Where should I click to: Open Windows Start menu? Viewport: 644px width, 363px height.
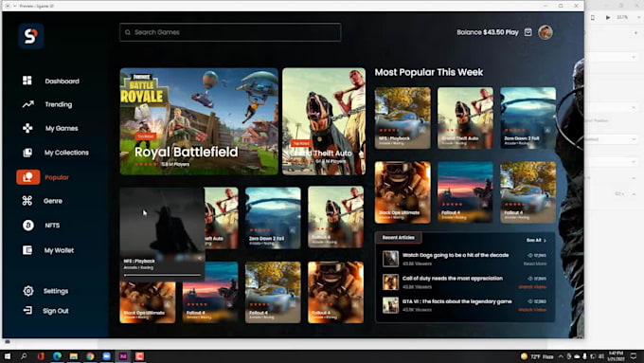click(x=8, y=356)
